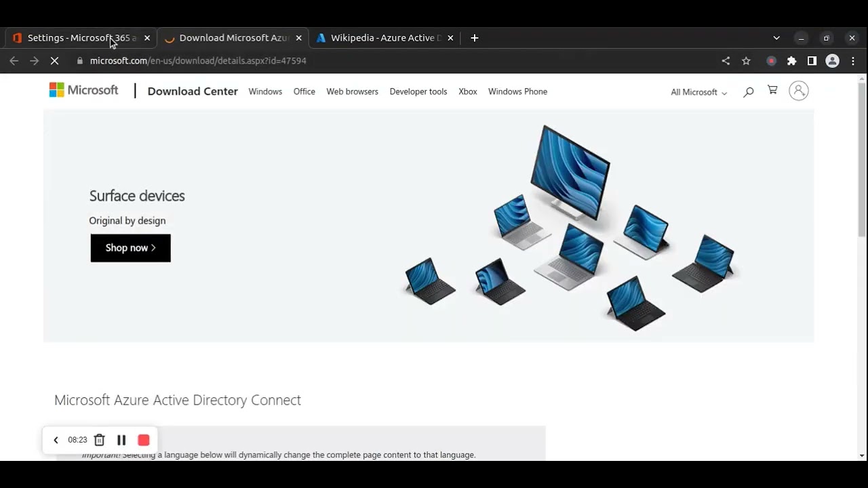The image size is (868, 488).
Task: Go forward to next page
Action: pos(35,61)
